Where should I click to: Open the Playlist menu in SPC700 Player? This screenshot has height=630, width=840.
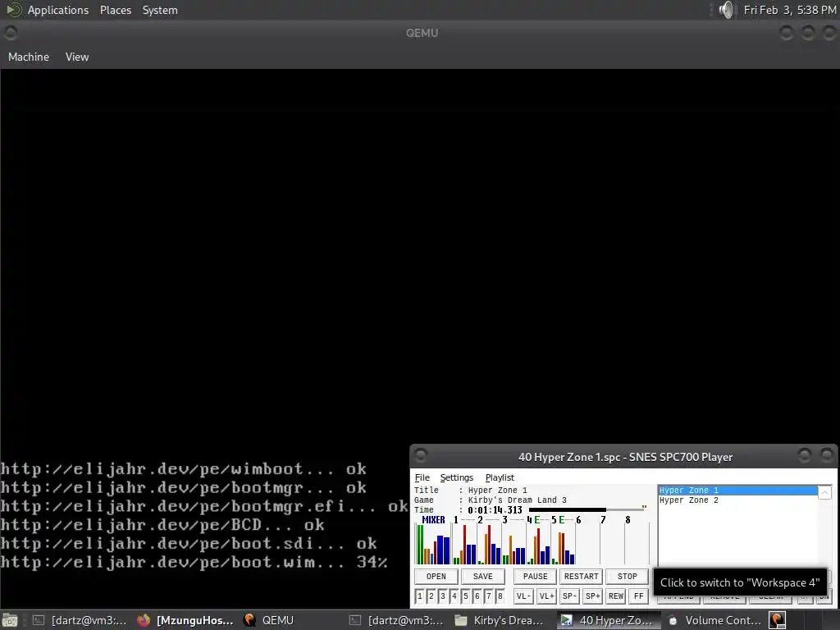pos(500,477)
